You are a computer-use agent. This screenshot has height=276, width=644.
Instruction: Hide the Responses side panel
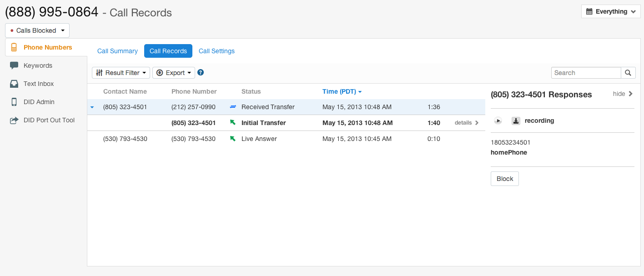coord(623,94)
